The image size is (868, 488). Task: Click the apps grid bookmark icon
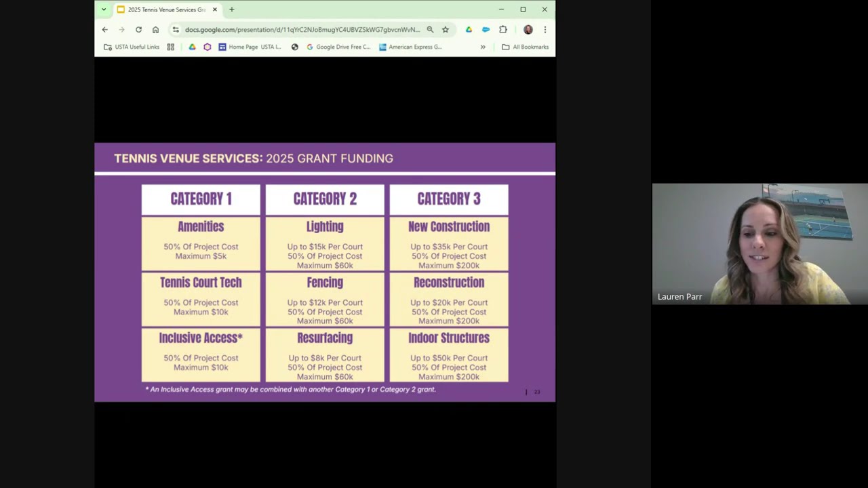coord(171,47)
